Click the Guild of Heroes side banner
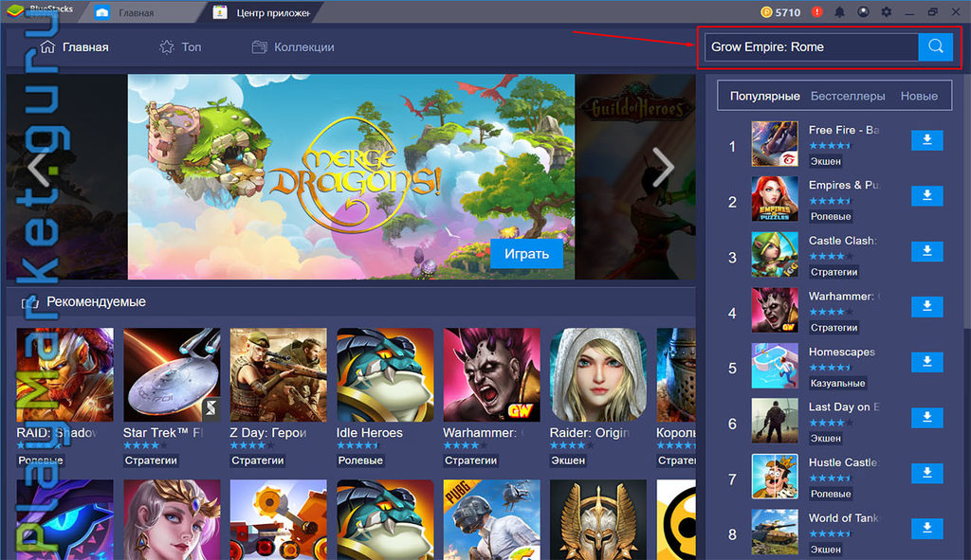The height and width of the screenshot is (560, 971). 635,177
